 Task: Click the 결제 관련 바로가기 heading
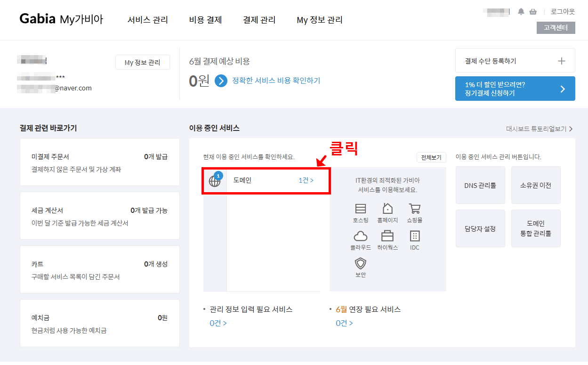point(48,128)
